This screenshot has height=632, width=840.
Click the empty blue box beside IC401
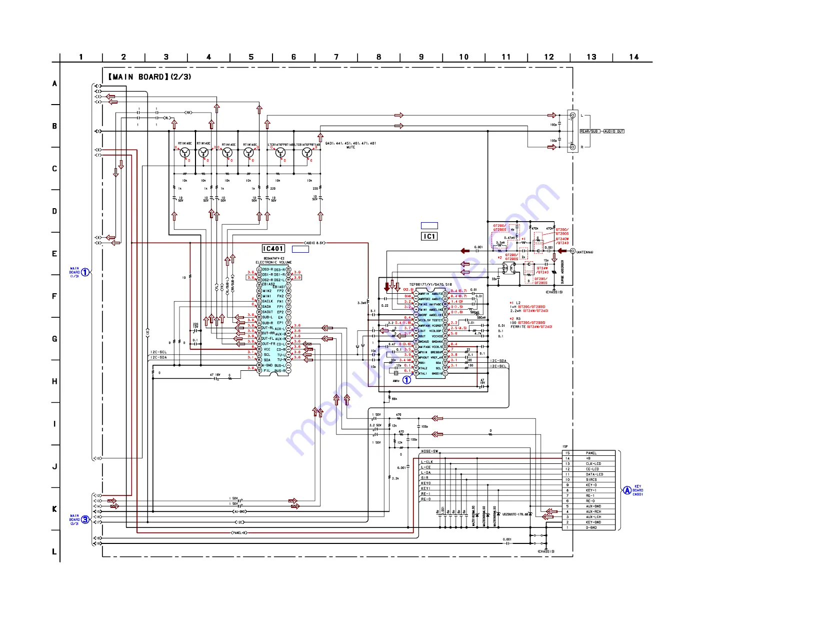[x=300, y=249]
